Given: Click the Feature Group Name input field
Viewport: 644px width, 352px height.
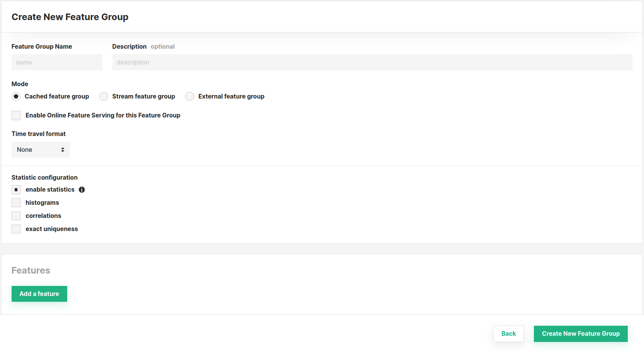Looking at the screenshot, I should (x=56, y=62).
